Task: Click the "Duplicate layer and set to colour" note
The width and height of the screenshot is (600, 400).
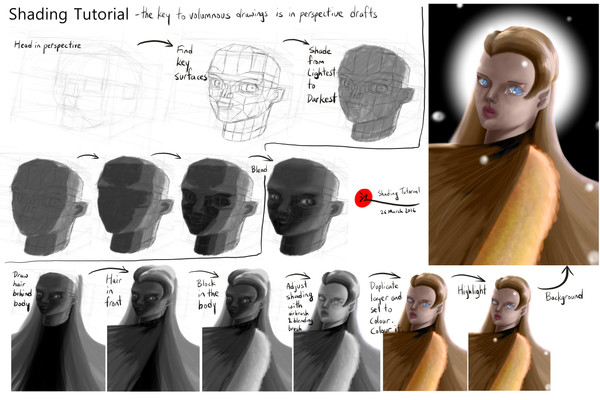Action: pyautogui.click(x=386, y=307)
